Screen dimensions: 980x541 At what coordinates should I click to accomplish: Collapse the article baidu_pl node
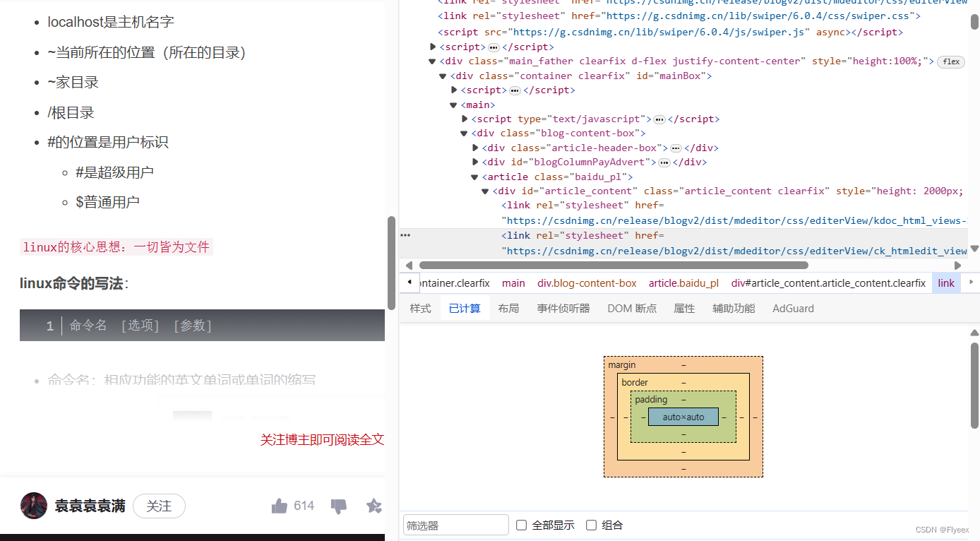tap(474, 177)
